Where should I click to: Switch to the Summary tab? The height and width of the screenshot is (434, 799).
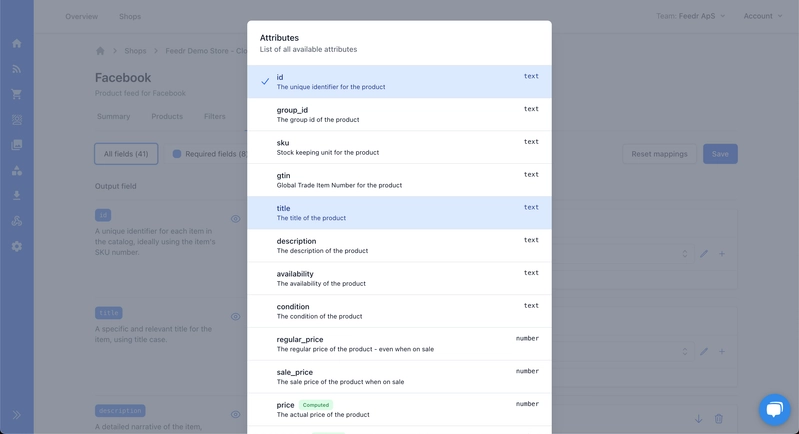click(x=114, y=117)
